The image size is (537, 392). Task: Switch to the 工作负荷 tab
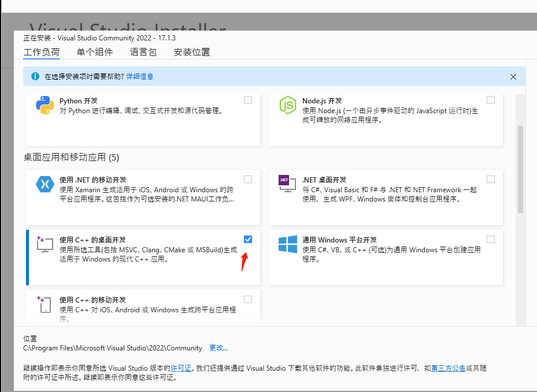(42, 52)
